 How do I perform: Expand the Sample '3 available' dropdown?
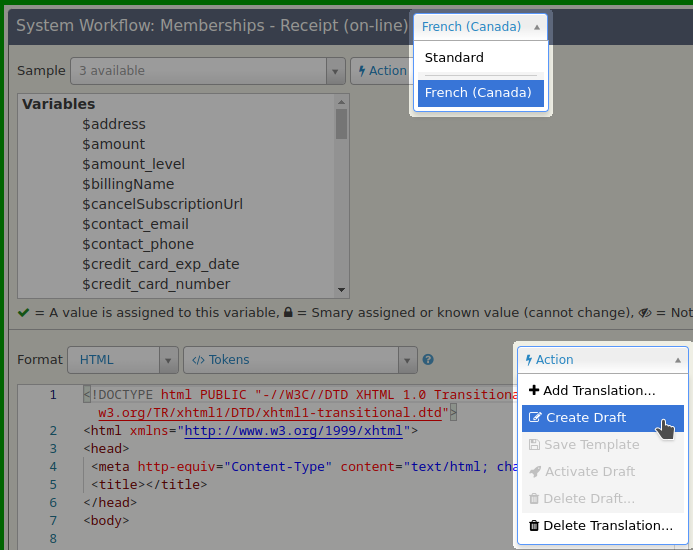207,71
